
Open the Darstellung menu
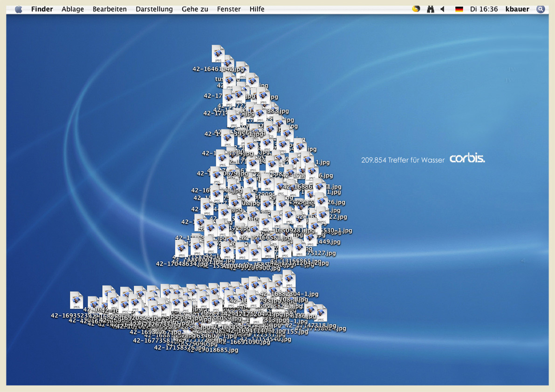coord(154,9)
